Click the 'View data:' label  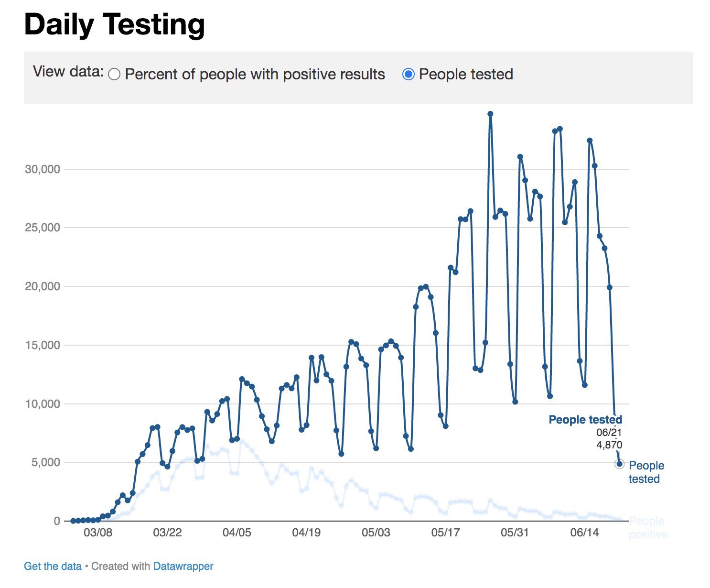pyautogui.click(x=68, y=72)
